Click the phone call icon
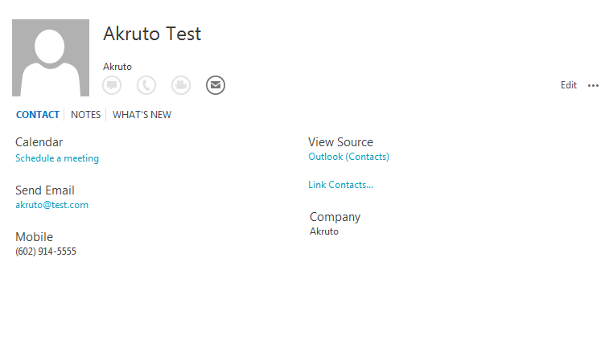 click(x=146, y=85)
